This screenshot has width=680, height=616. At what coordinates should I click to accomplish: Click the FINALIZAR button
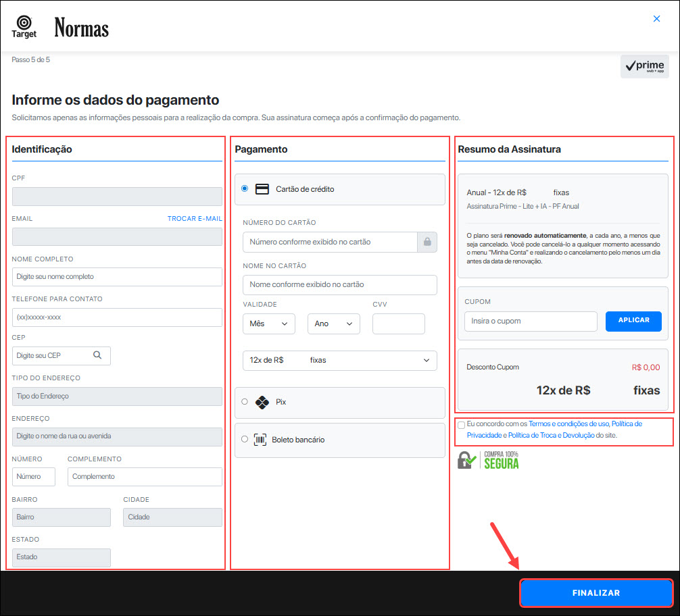click(596, 593)
